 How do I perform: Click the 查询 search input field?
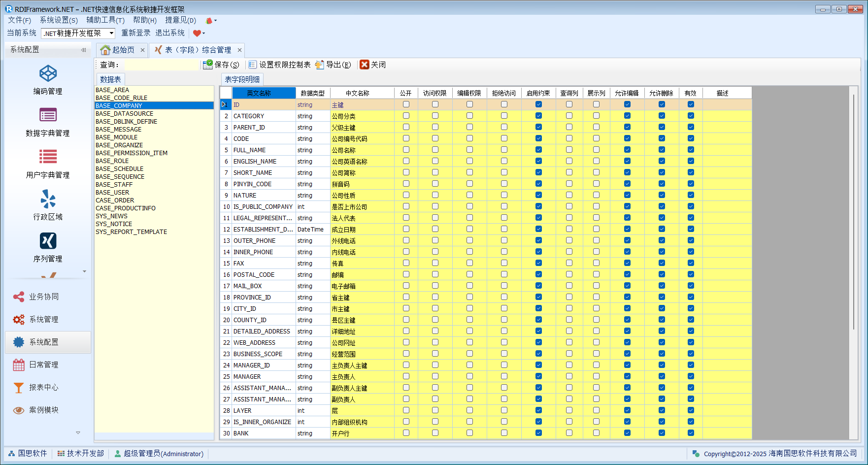162,65
